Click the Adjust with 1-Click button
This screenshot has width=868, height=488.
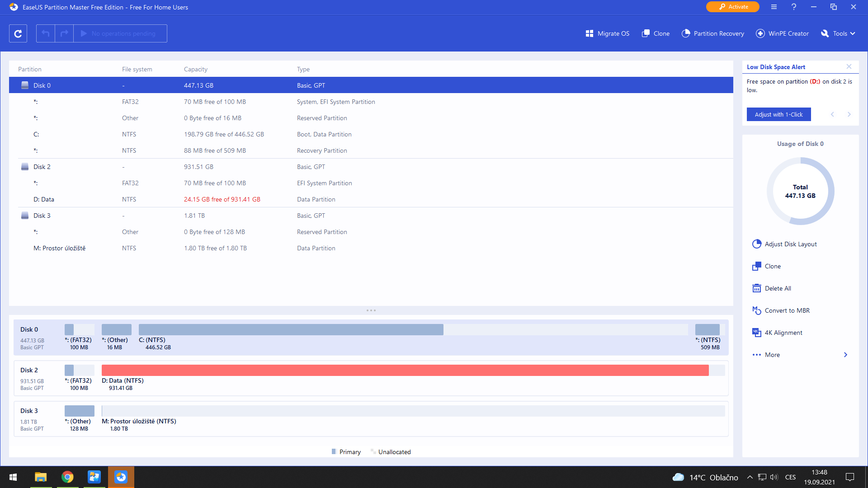[x=778, y=114]
